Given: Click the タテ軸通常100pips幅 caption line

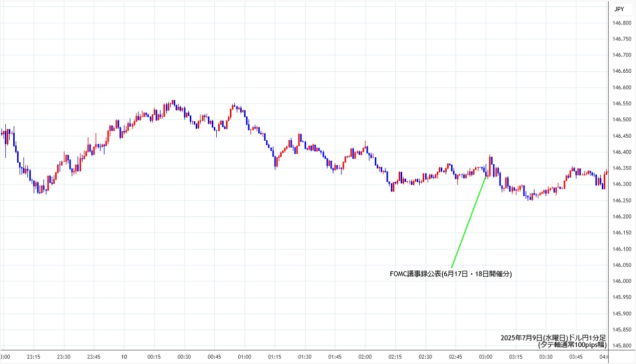Looking at the screenshot, I should coord(572,344).
